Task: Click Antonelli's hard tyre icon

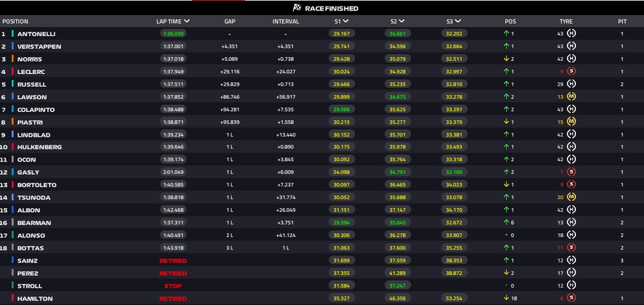Action: tap(571, 33)
